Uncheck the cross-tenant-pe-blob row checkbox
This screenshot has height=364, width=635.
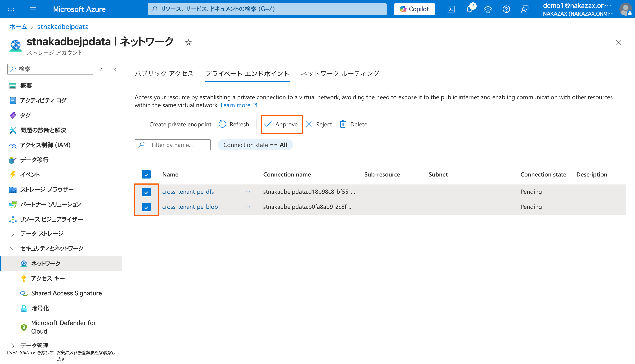tap(146, 207)
